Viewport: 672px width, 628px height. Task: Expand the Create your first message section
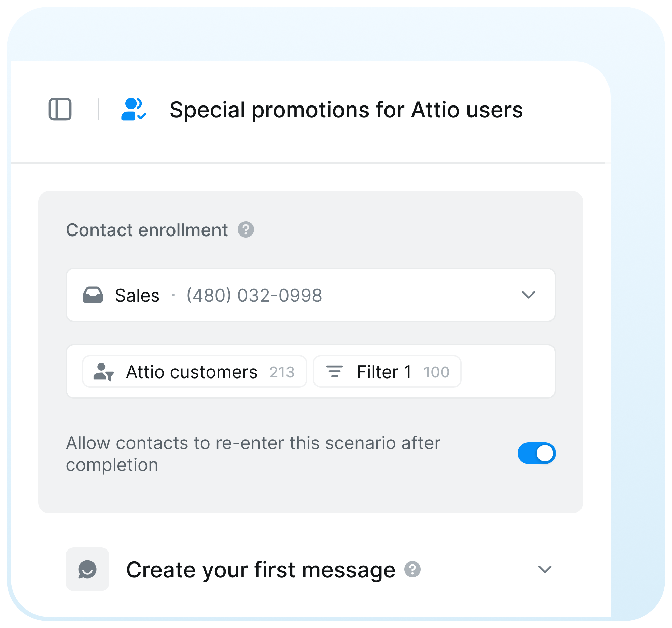tap(545, 569)
